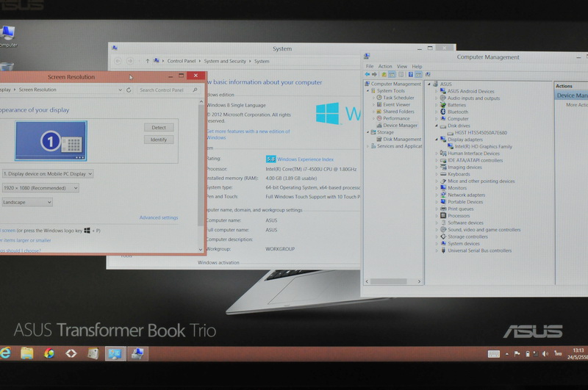
Task: Click the Mice and other pointing devices icon
Action: [x=443, y=181]
